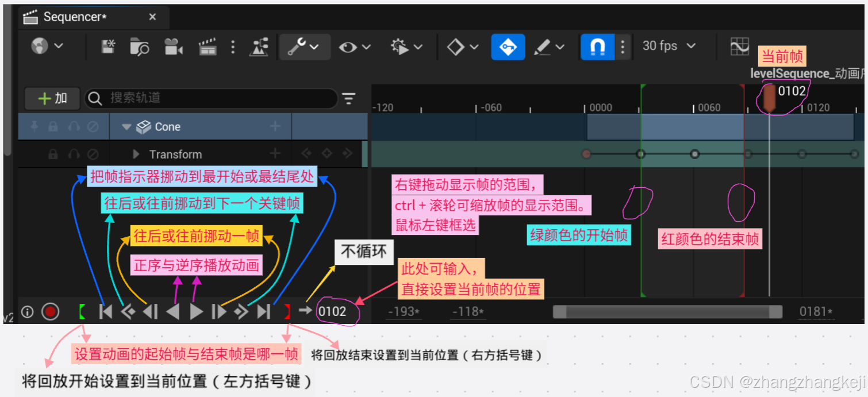Open the eye view options dropdown
Image resolution: width=868 pixels, height=397 pixels.
(x=354, y=47)
